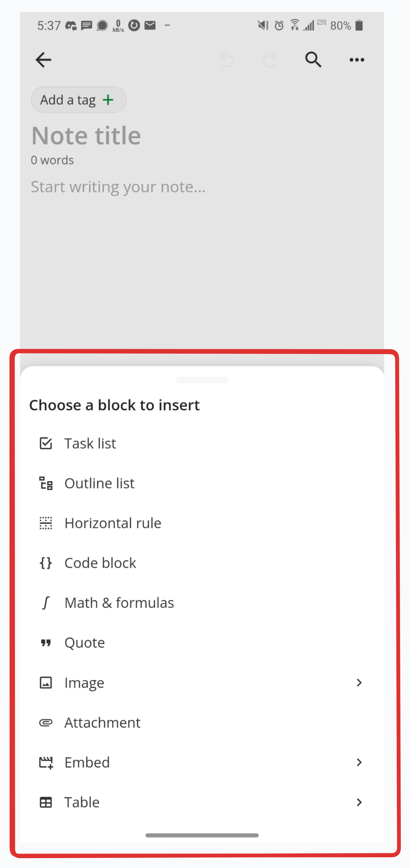This screenshot has height=868, width=410.
Task: Tap the Quote marks icon
Action: [x=46, y=643]
